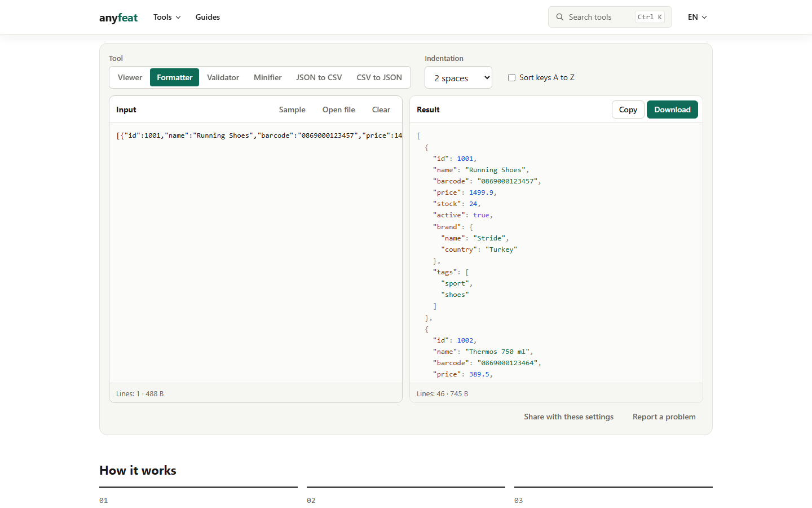Expand the Tools menu

coord(167,17)
